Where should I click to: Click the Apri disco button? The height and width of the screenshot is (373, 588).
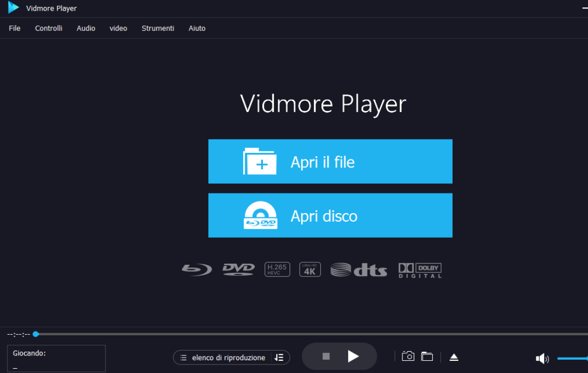tap(331, 216)
